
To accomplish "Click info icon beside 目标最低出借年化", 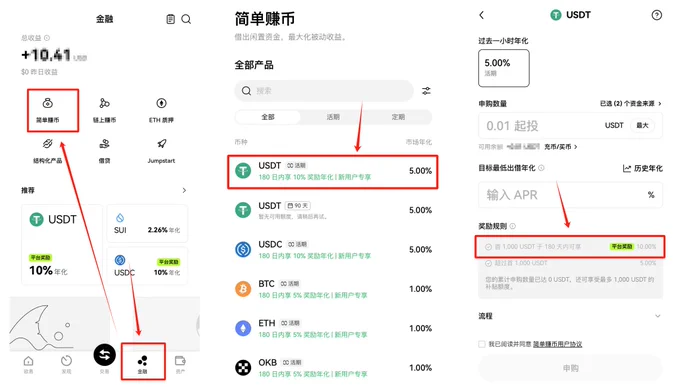I will point(541,168).
